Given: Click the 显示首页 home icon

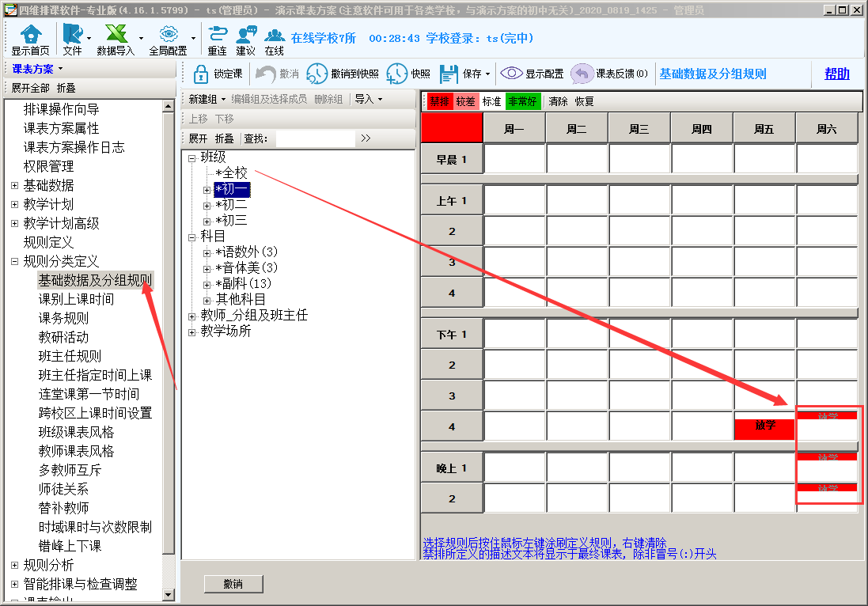Looking at the screenshot, I should click(30, 34).
